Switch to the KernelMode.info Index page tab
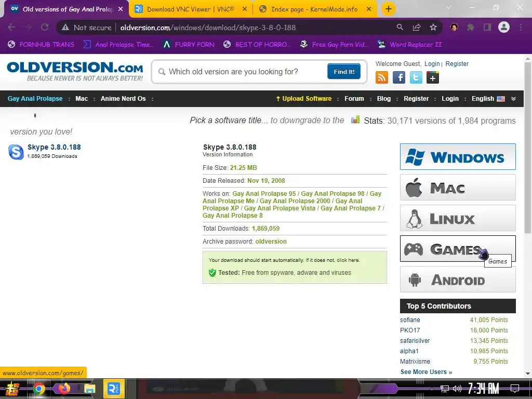 coord(314,9)
